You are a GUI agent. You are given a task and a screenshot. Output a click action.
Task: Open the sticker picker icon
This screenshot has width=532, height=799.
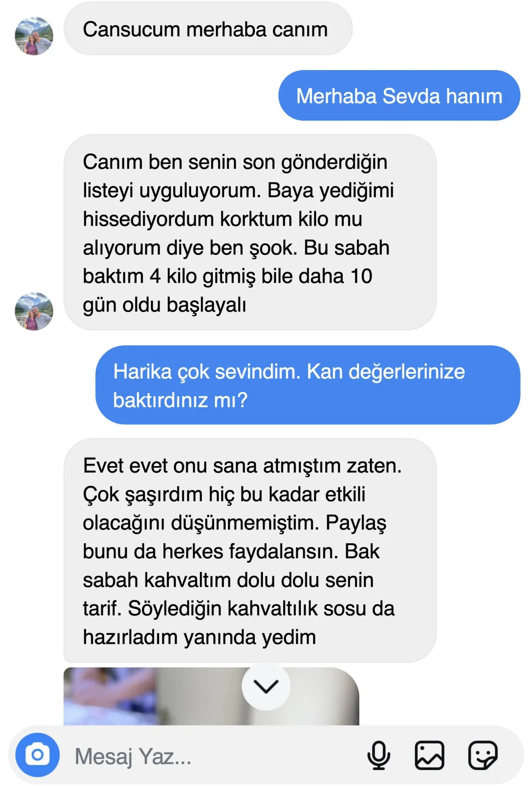(483, 755)
